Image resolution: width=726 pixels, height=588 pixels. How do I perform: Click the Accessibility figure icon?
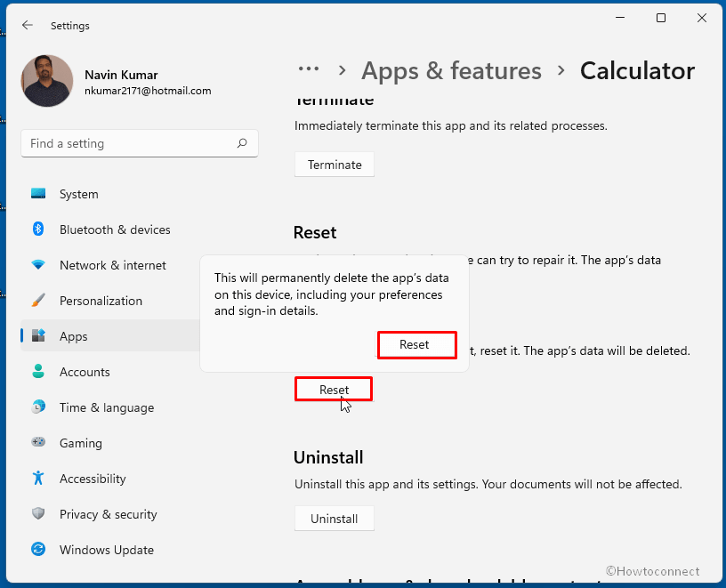(x=38, y=478)
